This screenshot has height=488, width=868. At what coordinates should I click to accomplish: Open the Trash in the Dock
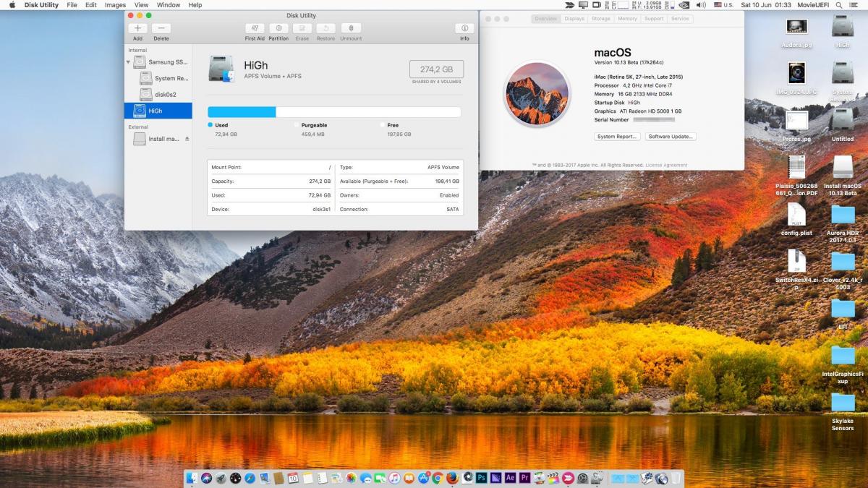point(675,478)
